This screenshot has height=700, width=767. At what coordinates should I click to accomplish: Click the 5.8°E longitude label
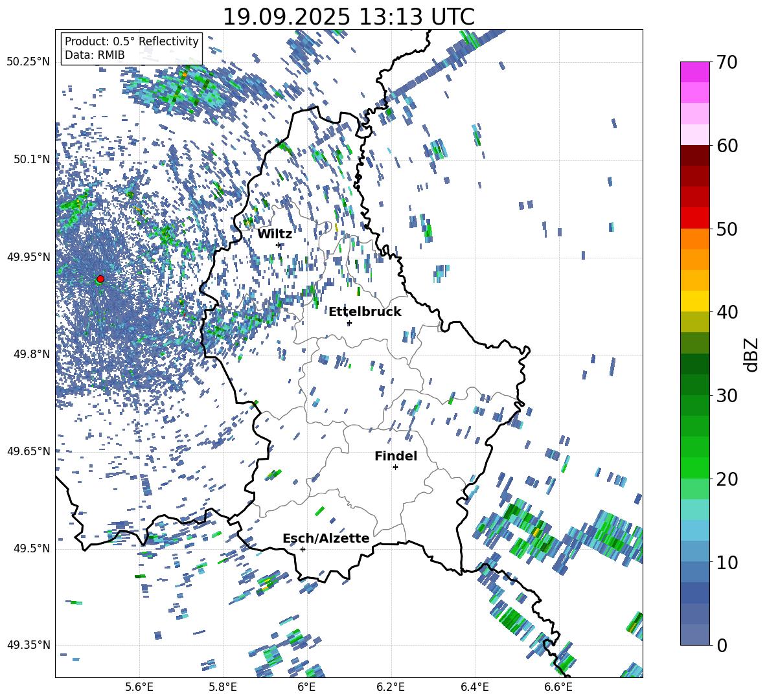(x=223, y=687)
